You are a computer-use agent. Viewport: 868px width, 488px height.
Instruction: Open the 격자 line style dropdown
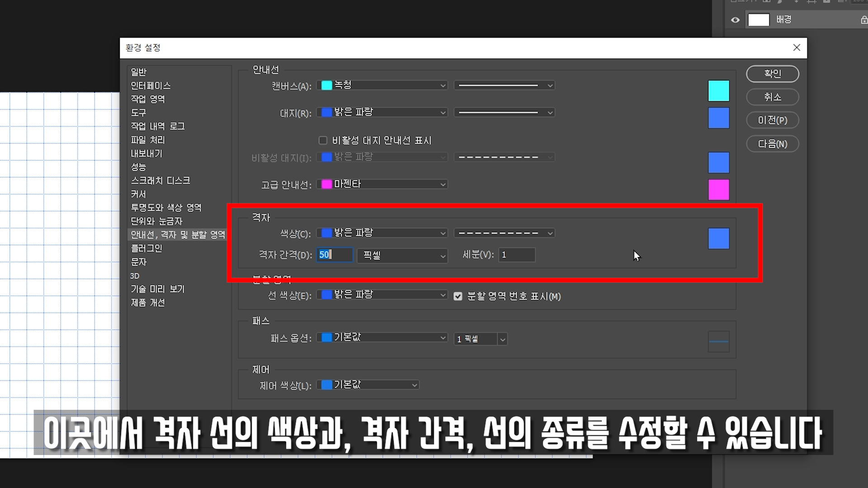[x=504, y=233]
